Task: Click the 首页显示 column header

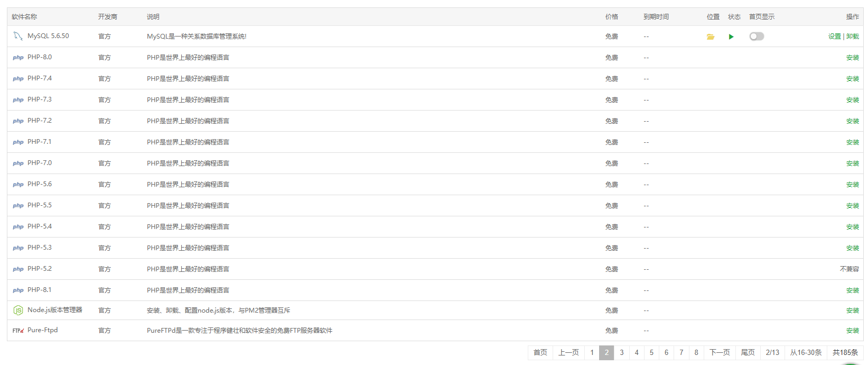Action: (762, 17)
